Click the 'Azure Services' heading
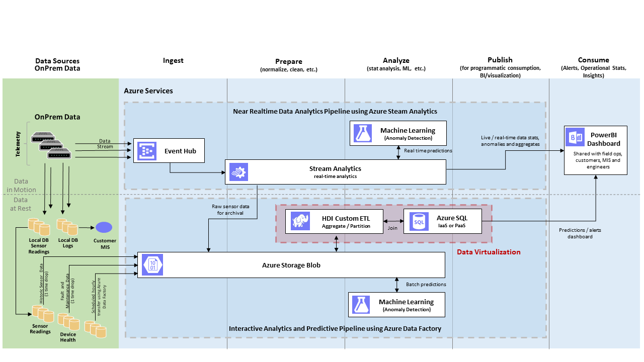The width and height of the screenshot is (644, 362). [x=148, y=91]
